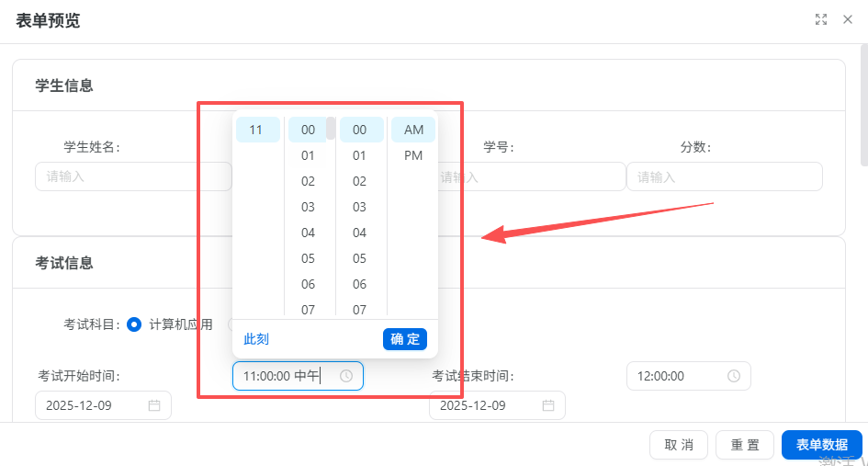Click the fullscreen expand icon in header
The height and width of the screenshot is (466, 868).
(x=821, y=20)
